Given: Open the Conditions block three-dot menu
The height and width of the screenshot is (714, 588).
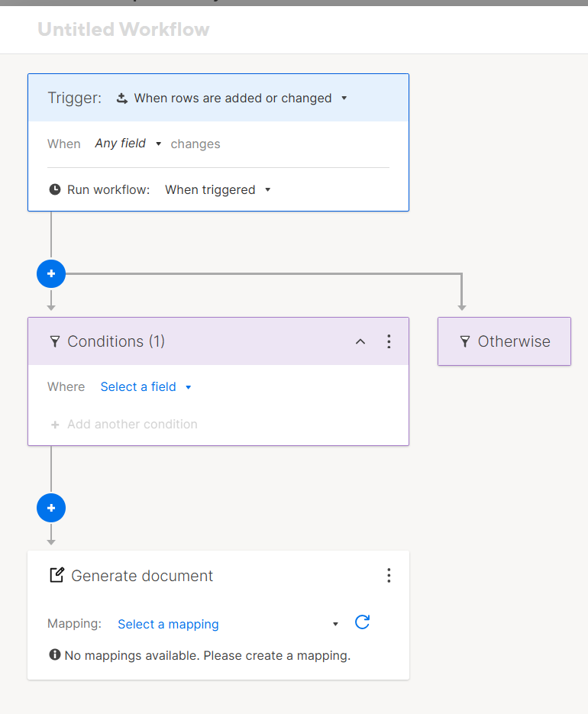Looking at the screenshot, I should [389, 341].
